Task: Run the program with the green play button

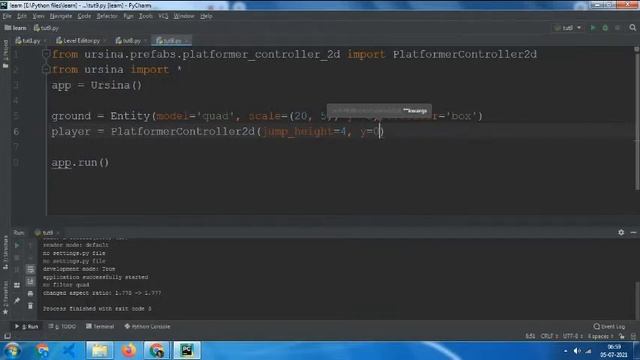Action: click(593, 28)
